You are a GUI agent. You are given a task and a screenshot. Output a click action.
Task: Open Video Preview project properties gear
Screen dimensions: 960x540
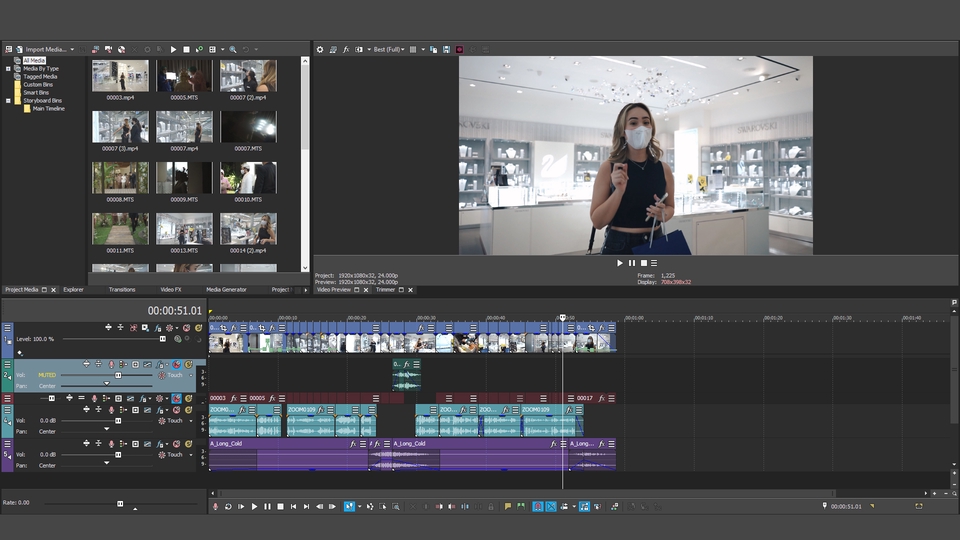pos(320,50)
